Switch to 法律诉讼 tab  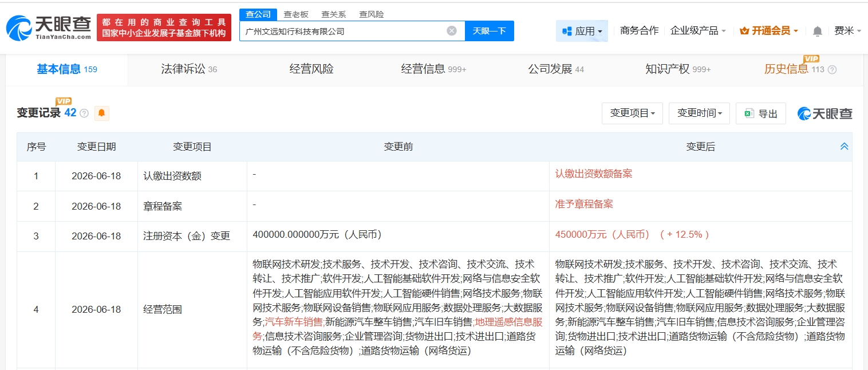click(189, 69)
